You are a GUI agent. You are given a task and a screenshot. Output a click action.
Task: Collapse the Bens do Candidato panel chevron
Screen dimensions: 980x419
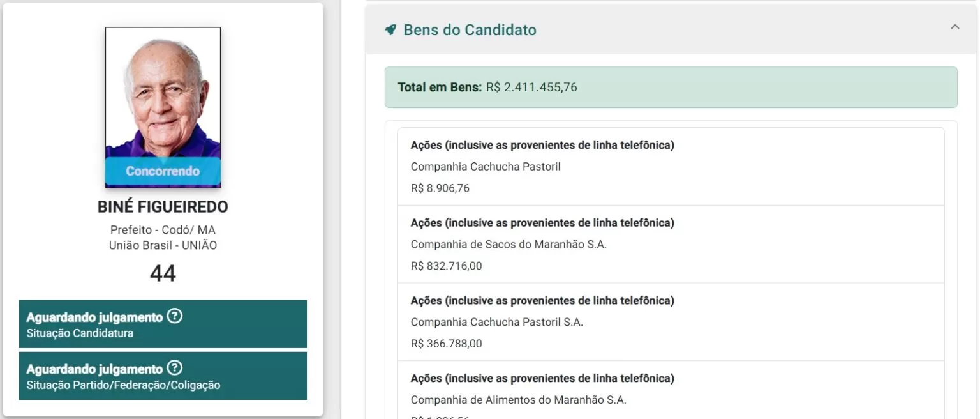point(954,27)
